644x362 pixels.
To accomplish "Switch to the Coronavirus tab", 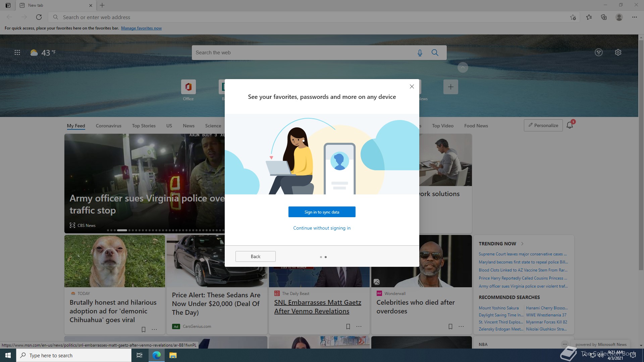I will coord(108,126).
